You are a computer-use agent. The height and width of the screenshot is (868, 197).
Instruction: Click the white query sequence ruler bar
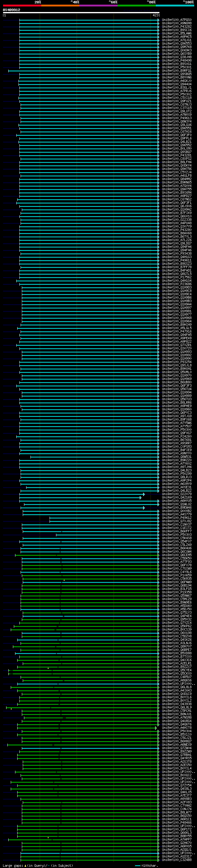click(x=81, y=12)
